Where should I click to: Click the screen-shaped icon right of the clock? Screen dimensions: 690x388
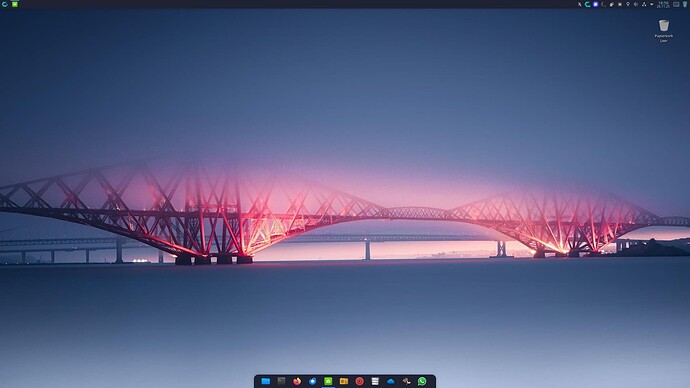pyautogui.click(x=676, y=4)
